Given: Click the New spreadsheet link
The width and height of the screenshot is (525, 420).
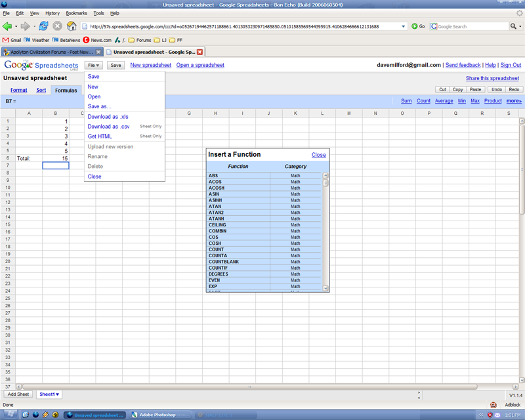Looking at the screenshot, I should [x=151, y=65].
